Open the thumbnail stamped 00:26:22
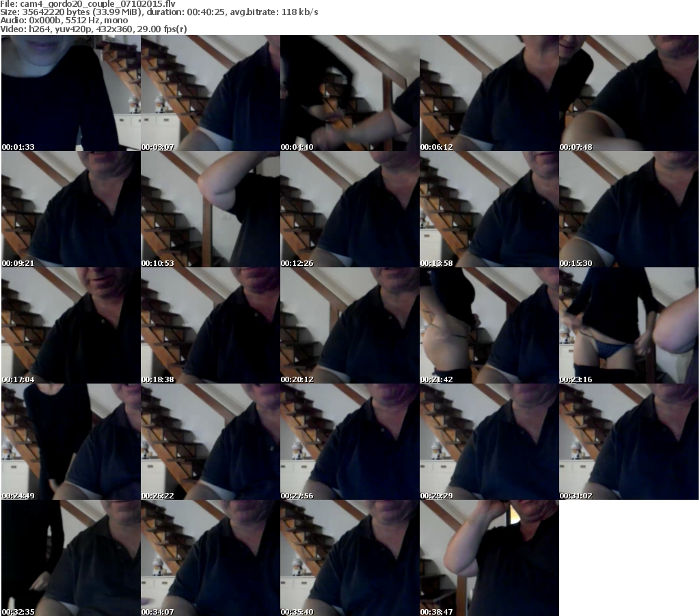The image size is (700, 616). [211, 442]
